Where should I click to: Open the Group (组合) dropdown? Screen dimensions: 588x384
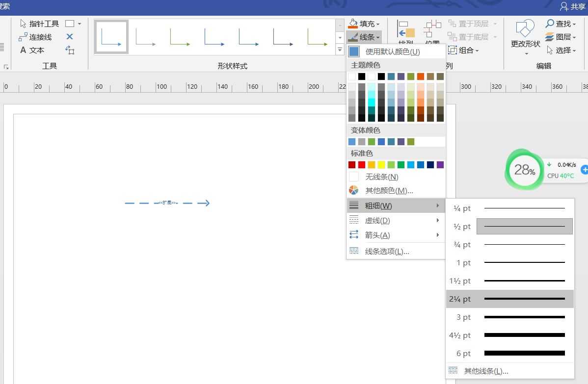[x=463, y=50]
